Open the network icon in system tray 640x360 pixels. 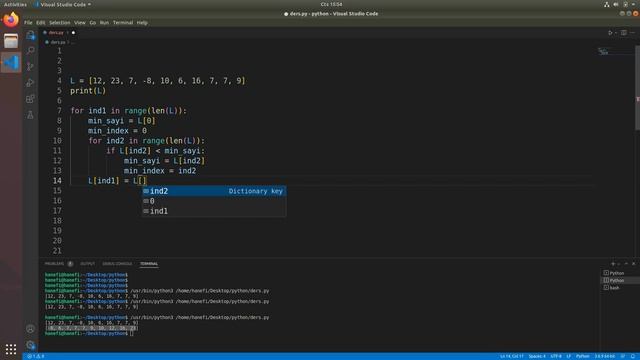click(607, 4)
